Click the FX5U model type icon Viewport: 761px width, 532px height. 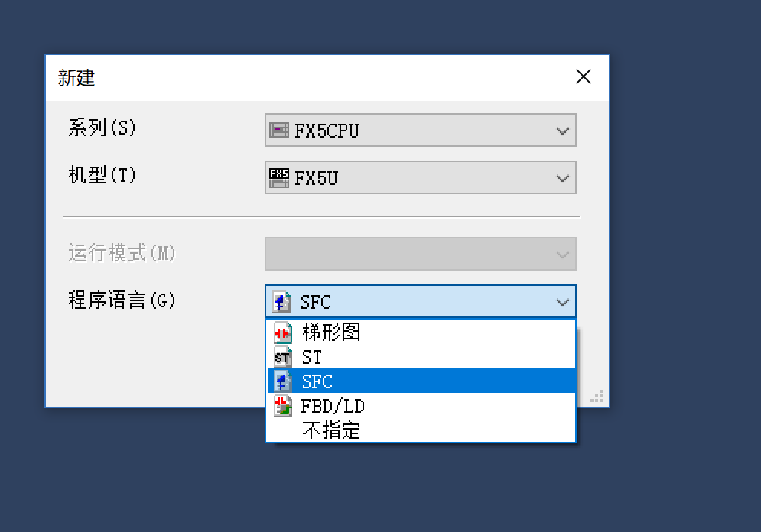279,178
